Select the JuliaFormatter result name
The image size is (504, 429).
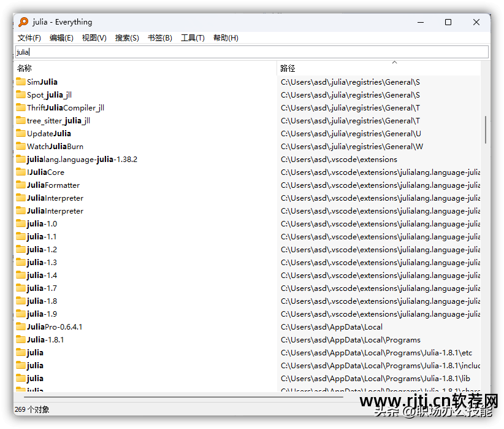pyautogui.click(x=53, y=185)
